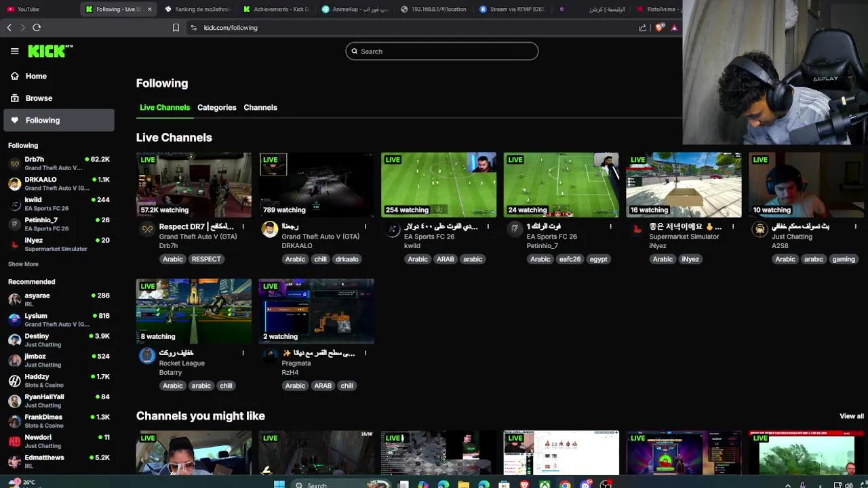Open kwild in sidebar following list
This screenshot has width=868, height=488.
coord(59,204)
